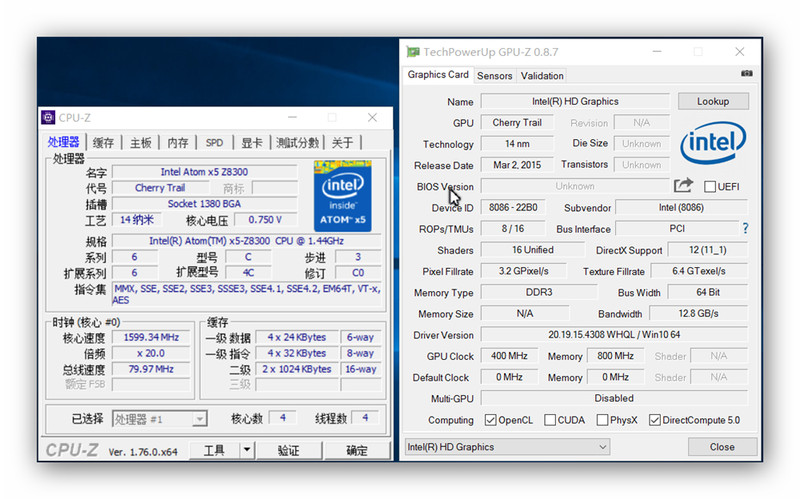The image size is (800, 499).
Task: Click the CPU-Z title bar icon
Action: pos(48,118)
